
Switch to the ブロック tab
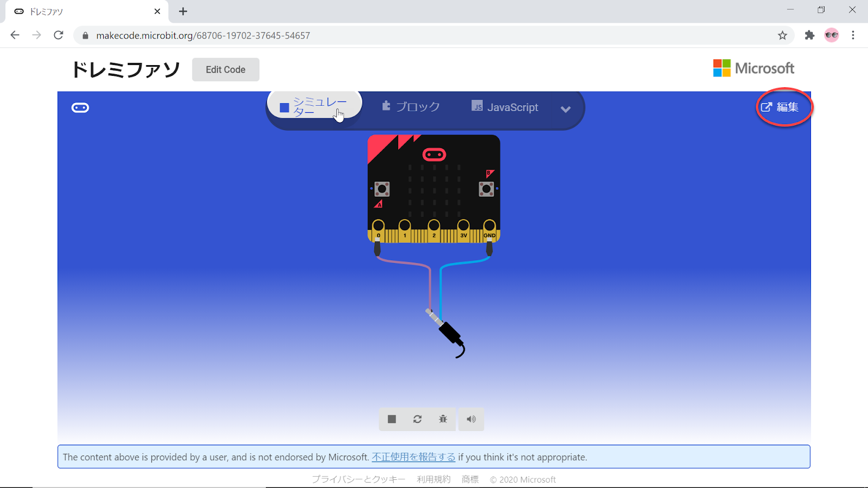tap(411, 107)
